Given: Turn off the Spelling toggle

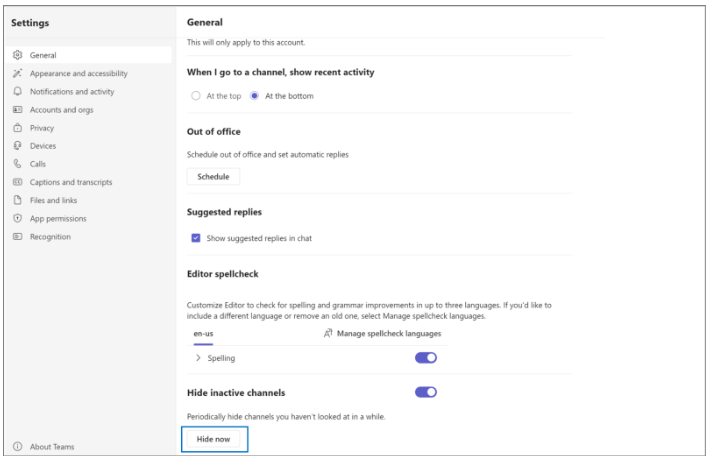Looking at the screenshot, I should pyautogui.click(x=426, y=358).
